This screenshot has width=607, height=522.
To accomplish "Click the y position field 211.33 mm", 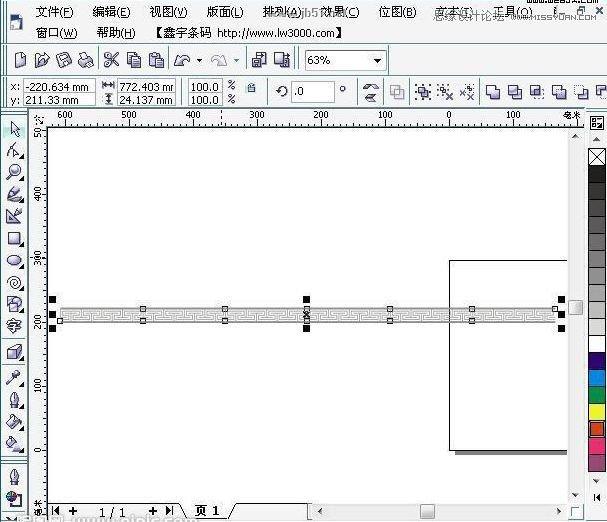I will [59, 100].
